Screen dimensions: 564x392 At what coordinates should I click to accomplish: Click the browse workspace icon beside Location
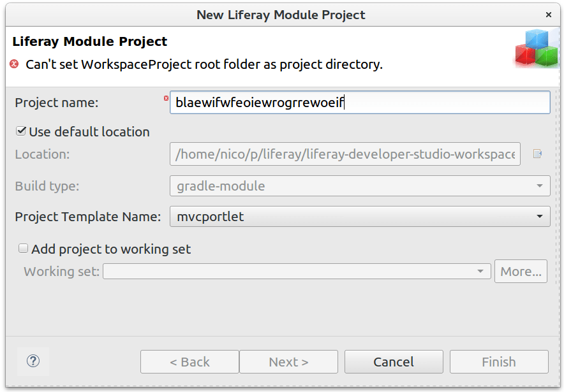[537, 154]
